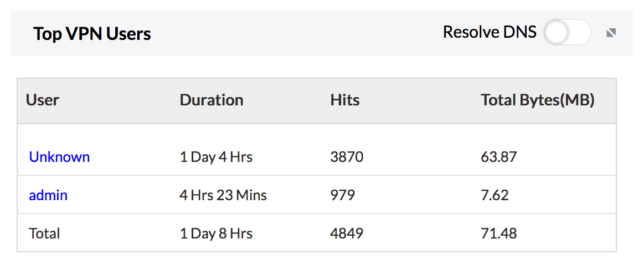Click the Top VPN Users title

[x=92, y=34]
